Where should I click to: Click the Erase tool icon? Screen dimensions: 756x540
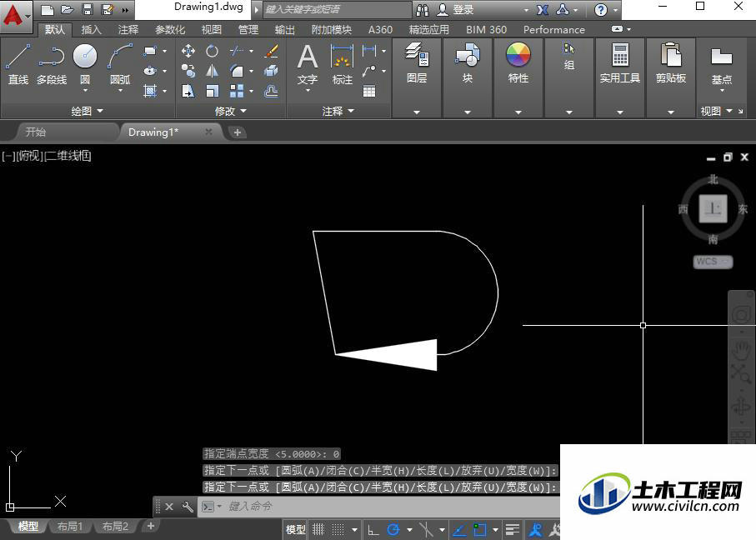(x=272, y=51)
